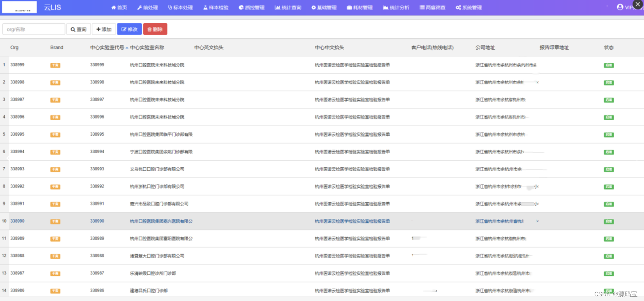Toggle 启用 status on row for 338999
Viewport: 644px width, 301px height.
coord(609,65)
